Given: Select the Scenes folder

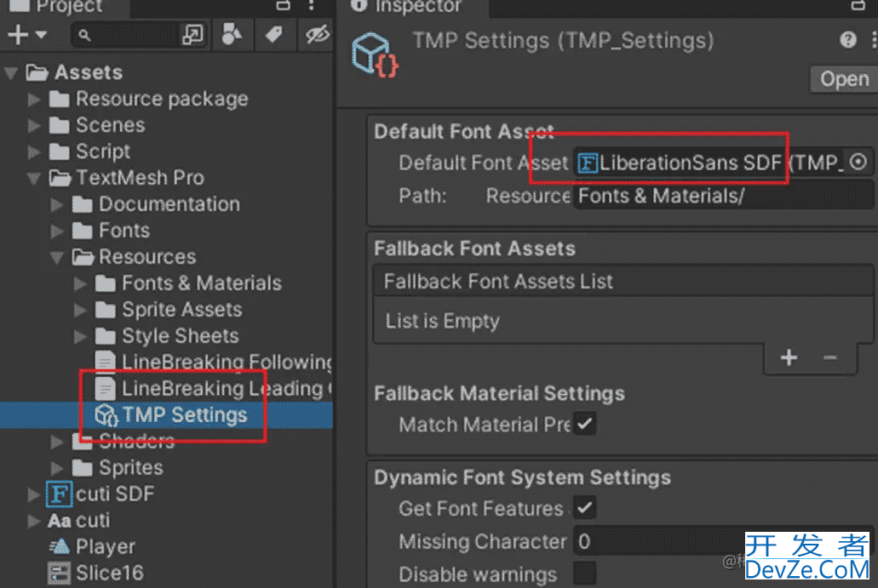Looking at the screenshot, I should pos(97,125).
